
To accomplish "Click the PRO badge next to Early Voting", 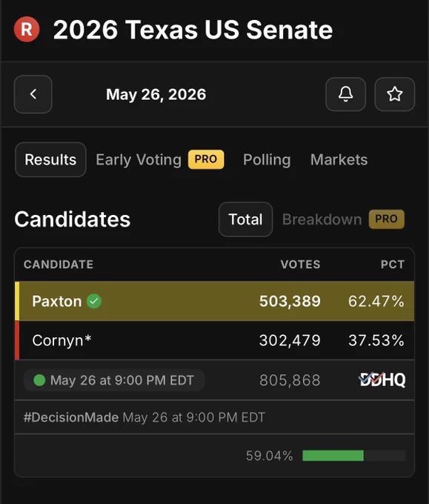I will coord(206,159).
